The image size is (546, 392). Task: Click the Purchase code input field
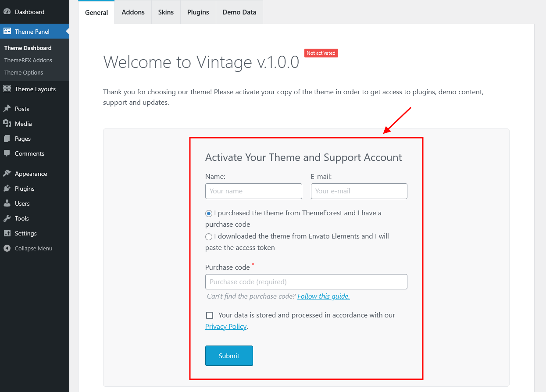point(306,282)
